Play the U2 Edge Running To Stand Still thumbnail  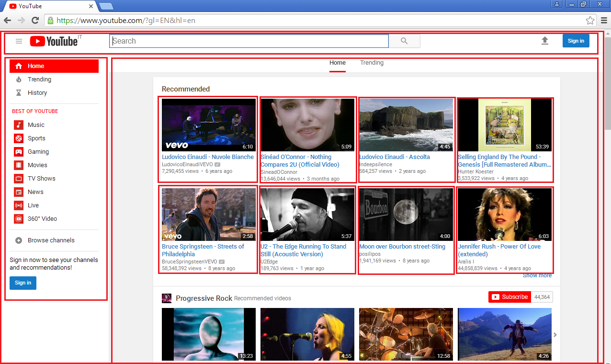(x=307, y=215)
